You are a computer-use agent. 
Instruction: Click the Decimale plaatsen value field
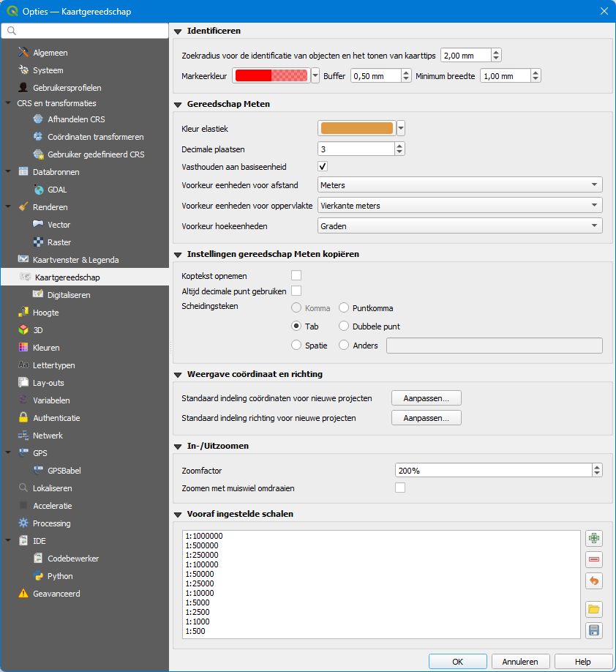[x=356, y=149]
